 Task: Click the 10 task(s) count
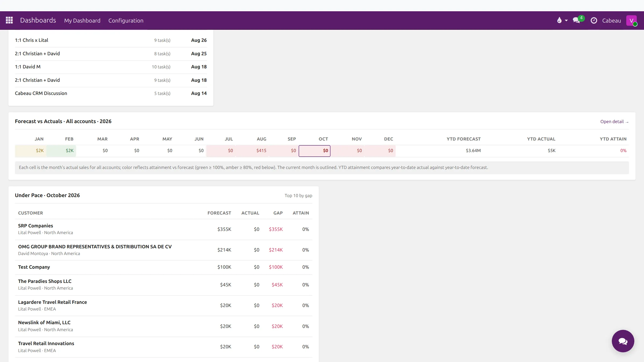click(x=161, y=67)
